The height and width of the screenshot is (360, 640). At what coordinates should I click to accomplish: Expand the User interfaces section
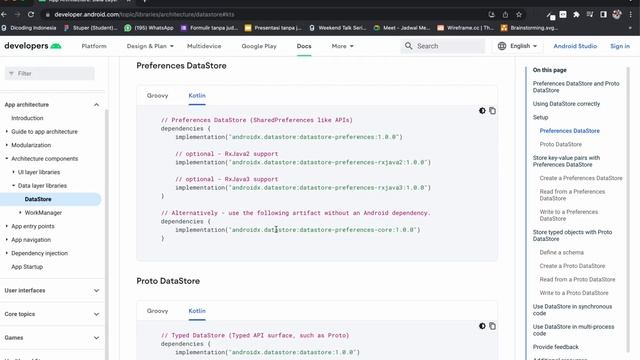click(96, 291)
